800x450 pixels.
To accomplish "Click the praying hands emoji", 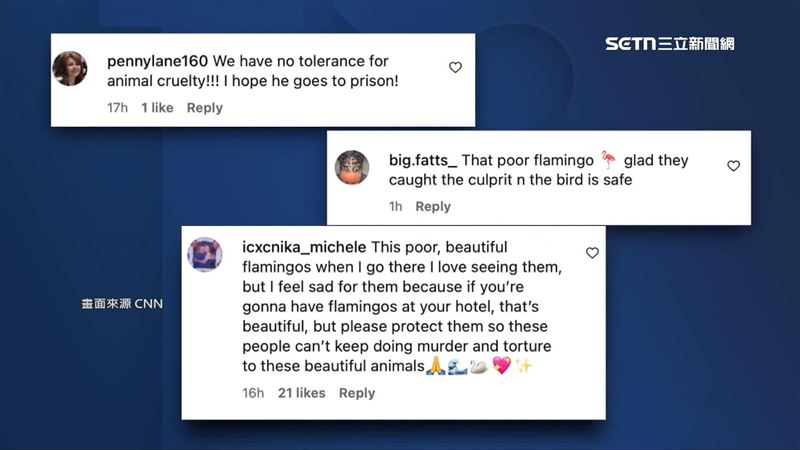I will click(x=435, y=366).
